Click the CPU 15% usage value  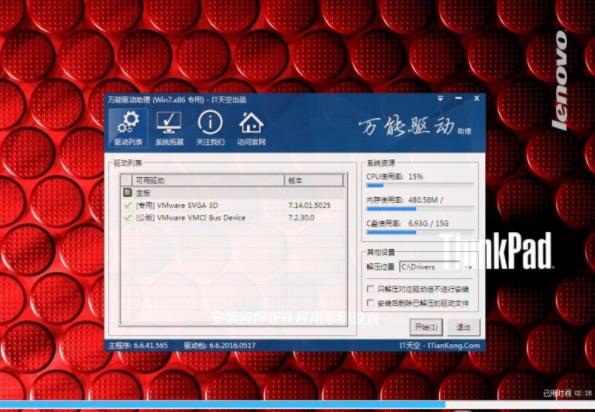tap(416, 176)
